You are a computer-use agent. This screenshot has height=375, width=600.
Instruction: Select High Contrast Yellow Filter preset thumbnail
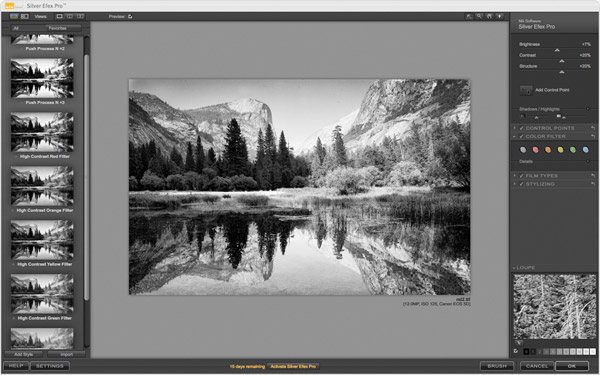42,240
